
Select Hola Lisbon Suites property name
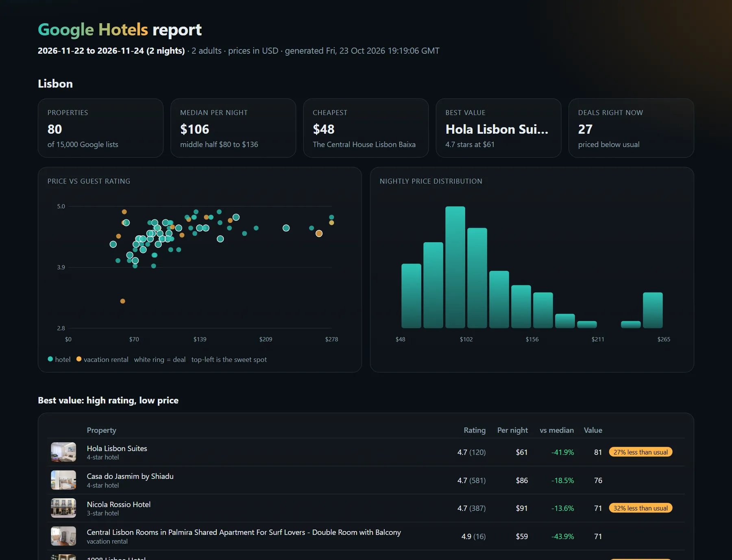click(x=117, y=448)
